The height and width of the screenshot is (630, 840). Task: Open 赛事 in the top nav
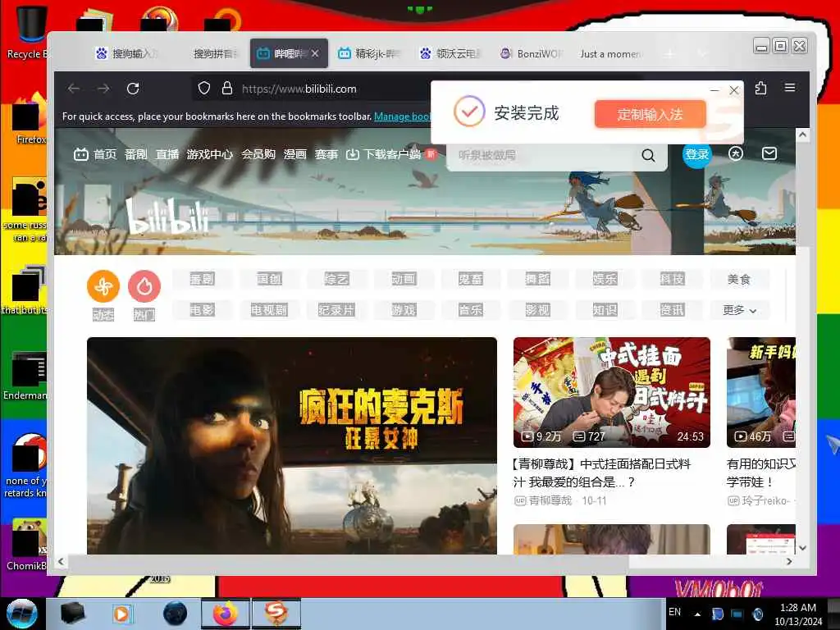click(326, 154)
